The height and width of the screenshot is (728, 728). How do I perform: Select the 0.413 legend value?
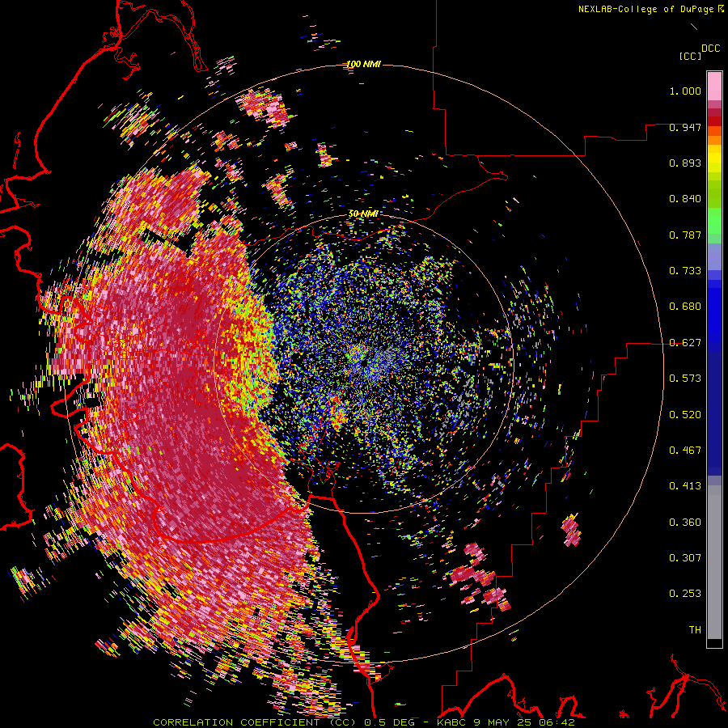[685, 486]
